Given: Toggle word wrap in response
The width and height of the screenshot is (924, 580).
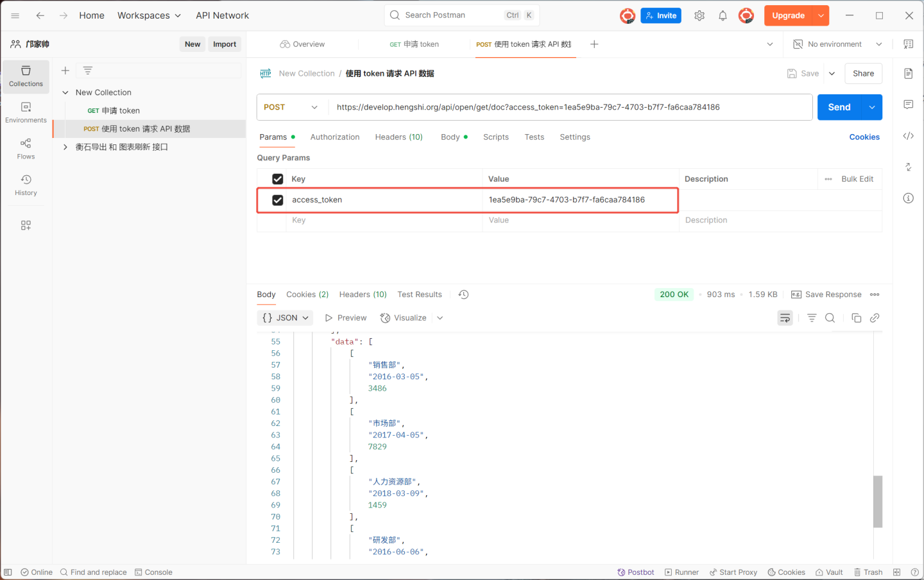Looking at the screenshot, I should tap(785, 318).
